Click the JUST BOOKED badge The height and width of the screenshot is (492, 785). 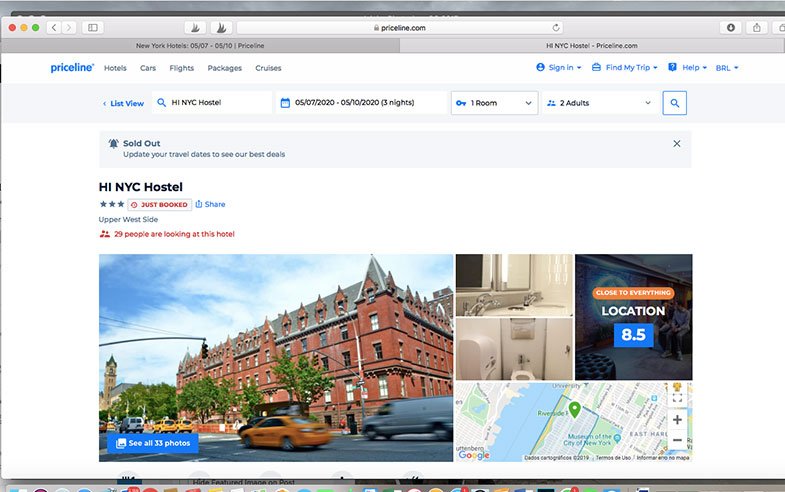(x=160, y=205)
